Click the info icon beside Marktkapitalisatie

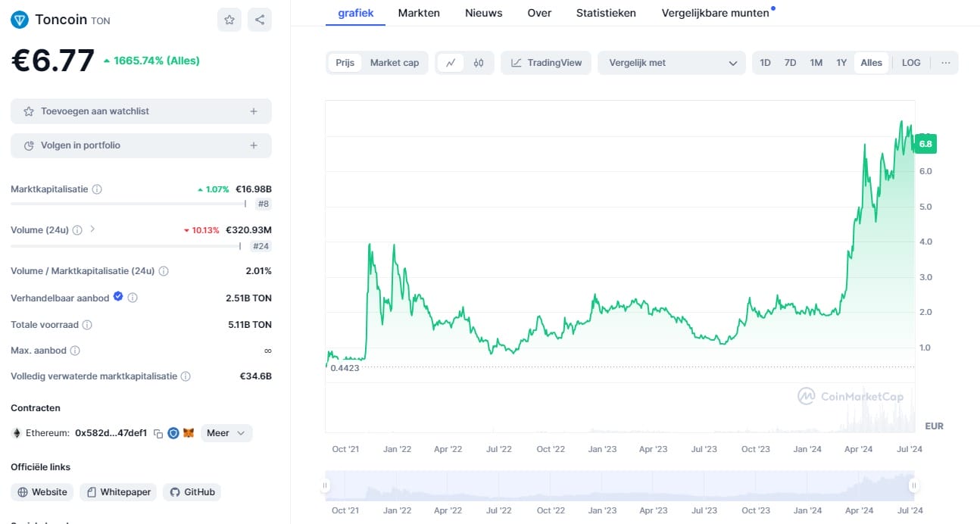pyautogui.click(x=97, y=189)
